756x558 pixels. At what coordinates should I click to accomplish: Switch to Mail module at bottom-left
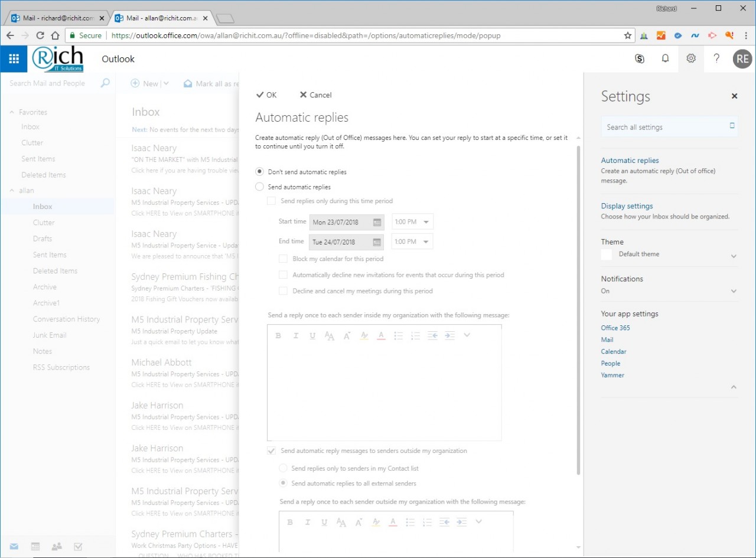(14, 546)
